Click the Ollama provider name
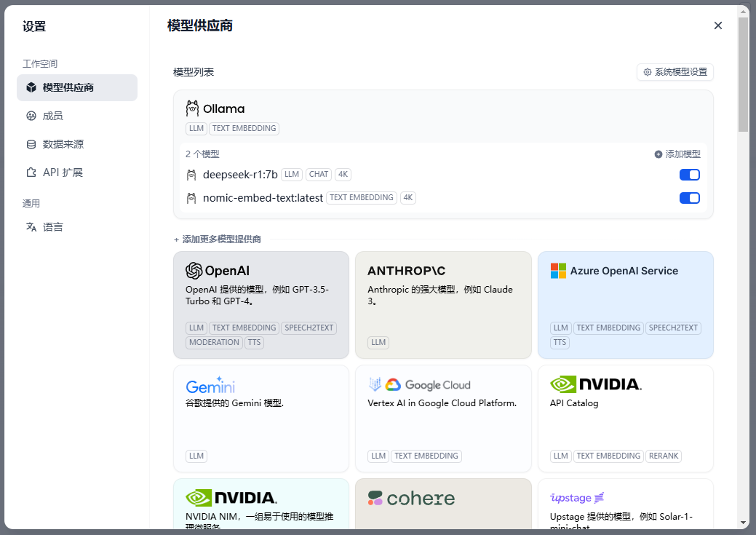The height and width of the screenshot is (535, 756). (x=223, y=108)
